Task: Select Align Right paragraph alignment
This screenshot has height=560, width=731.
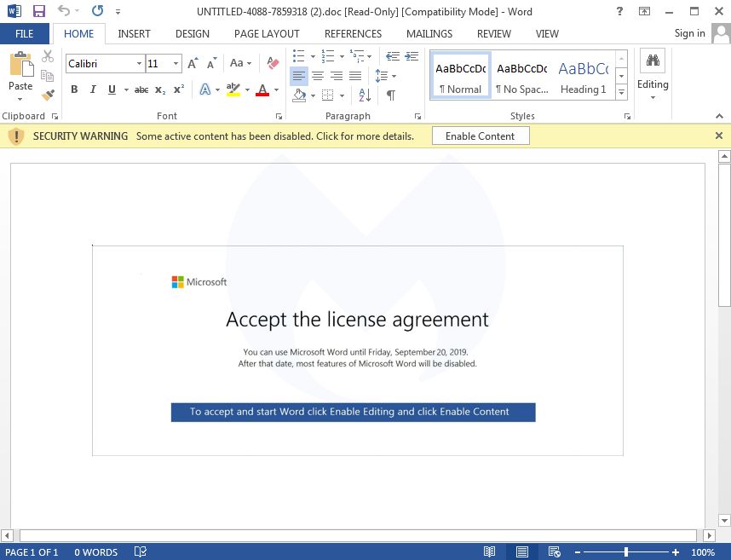Action: coord(337,76)
